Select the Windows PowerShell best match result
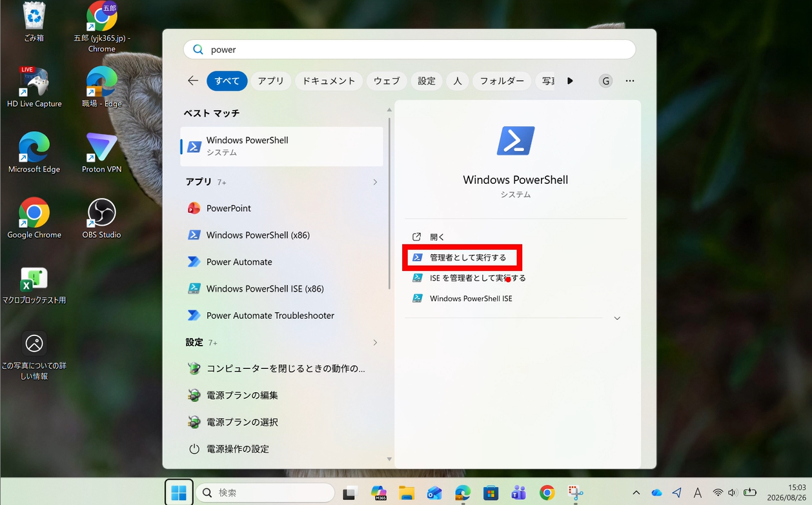This screenshot has height=505, width=812. (282, 146)
